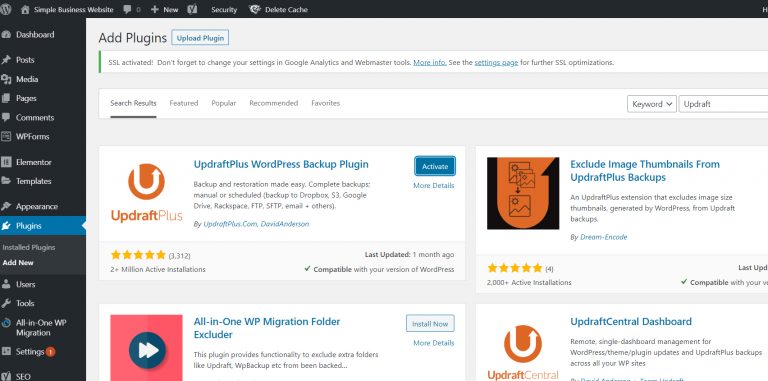Open UpdraftPlus WordPress Backup Plugin title link

click(x=281, y=165)
